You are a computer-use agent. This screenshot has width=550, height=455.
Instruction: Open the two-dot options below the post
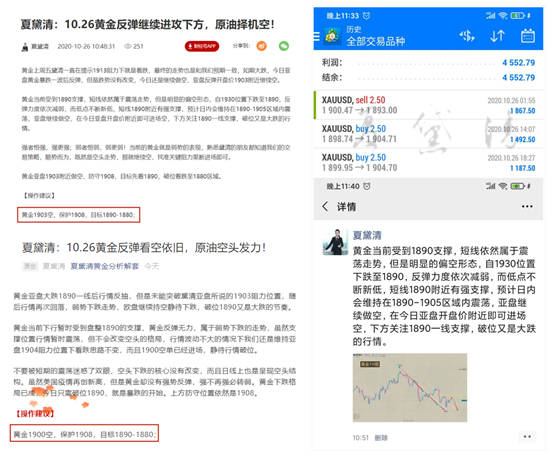pos(527,436)
